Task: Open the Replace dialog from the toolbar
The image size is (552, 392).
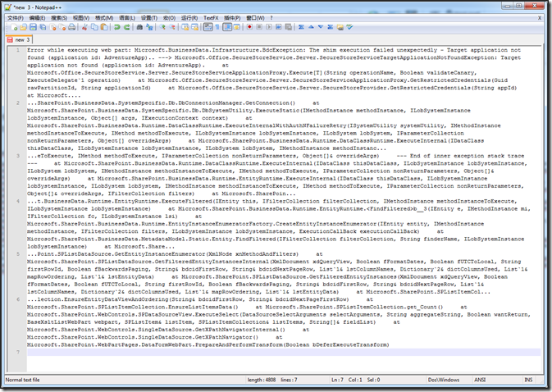Action: coord(149,27)
